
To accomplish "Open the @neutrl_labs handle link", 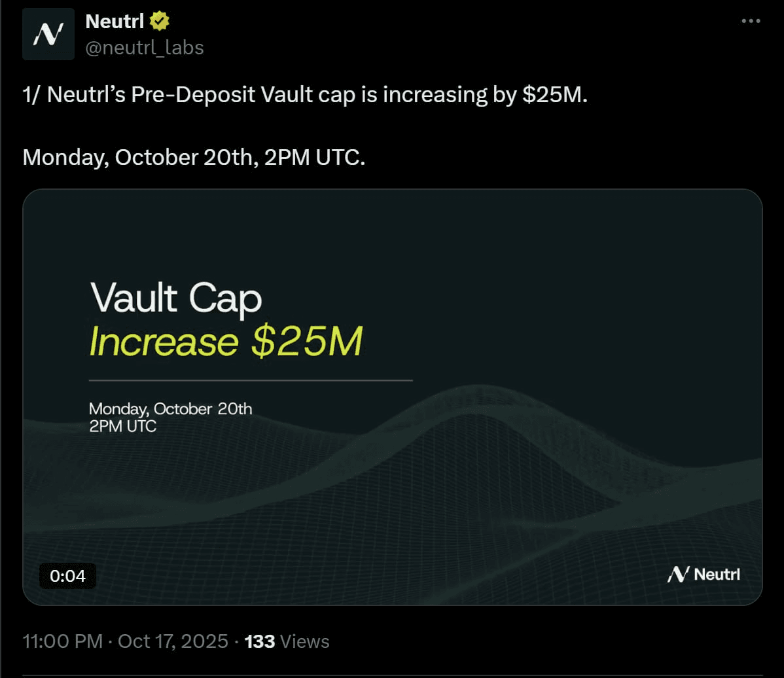I will click(145, 48).
